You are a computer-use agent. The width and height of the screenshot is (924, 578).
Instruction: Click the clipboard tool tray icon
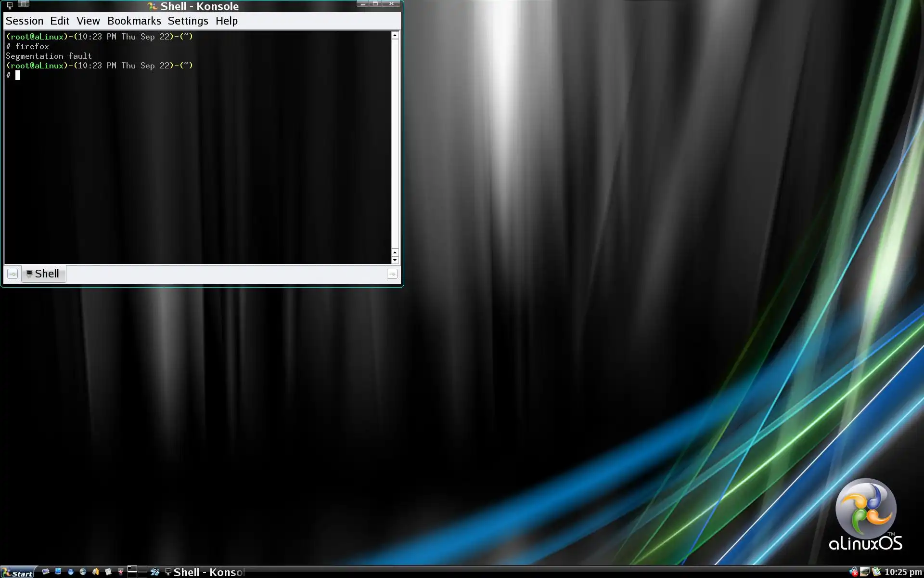876,572
